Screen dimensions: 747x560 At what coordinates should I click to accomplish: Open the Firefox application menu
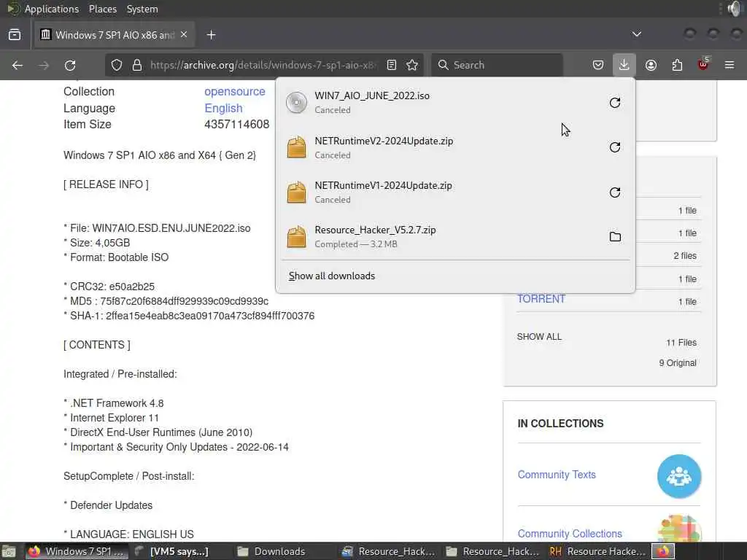(x=729, y=65)
